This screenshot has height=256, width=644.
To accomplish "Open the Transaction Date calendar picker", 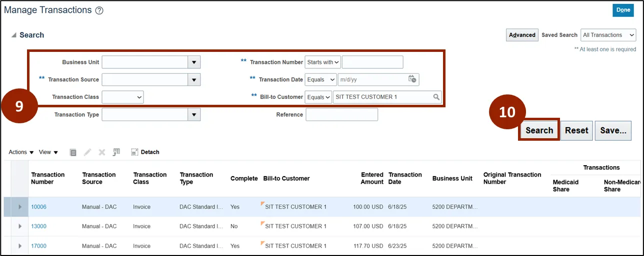I will [412, 79].
